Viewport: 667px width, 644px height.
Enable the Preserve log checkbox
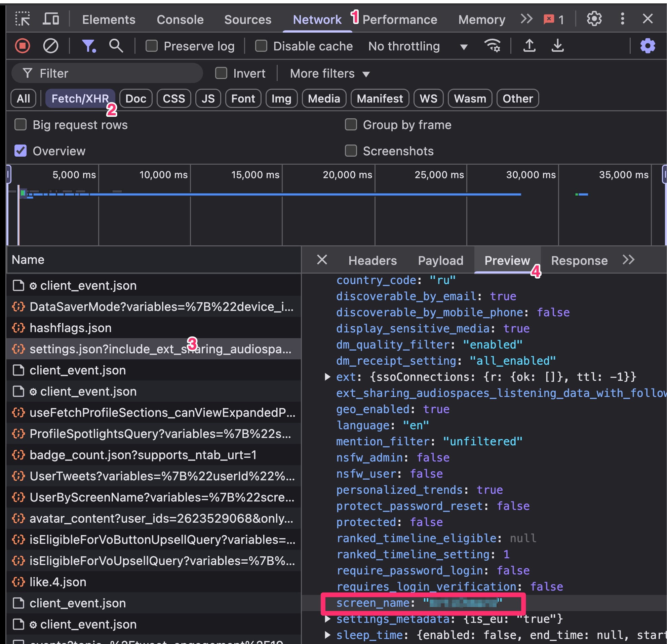pos(151,46)
